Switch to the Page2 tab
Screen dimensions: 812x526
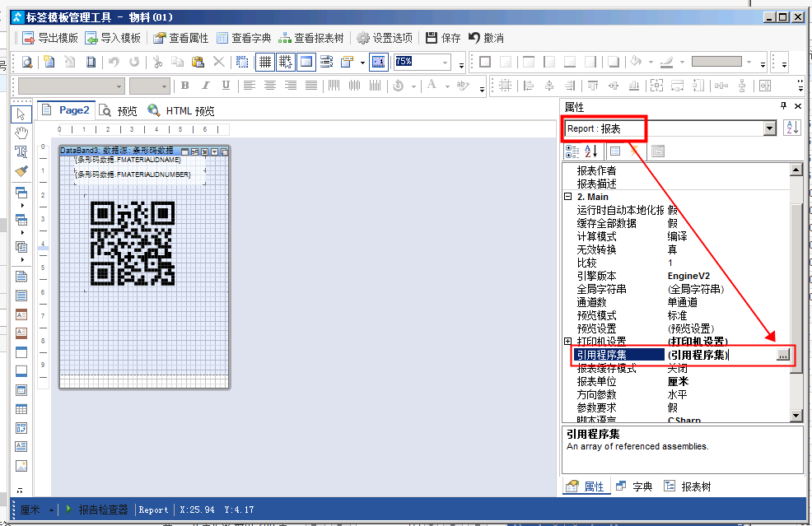coord(66,110)
